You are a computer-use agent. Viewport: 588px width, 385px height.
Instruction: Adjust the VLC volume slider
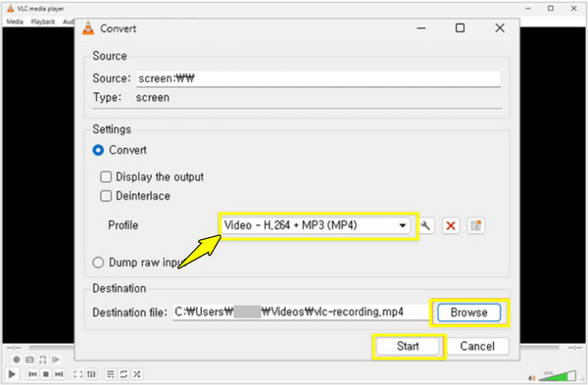[x=558, y=375]
